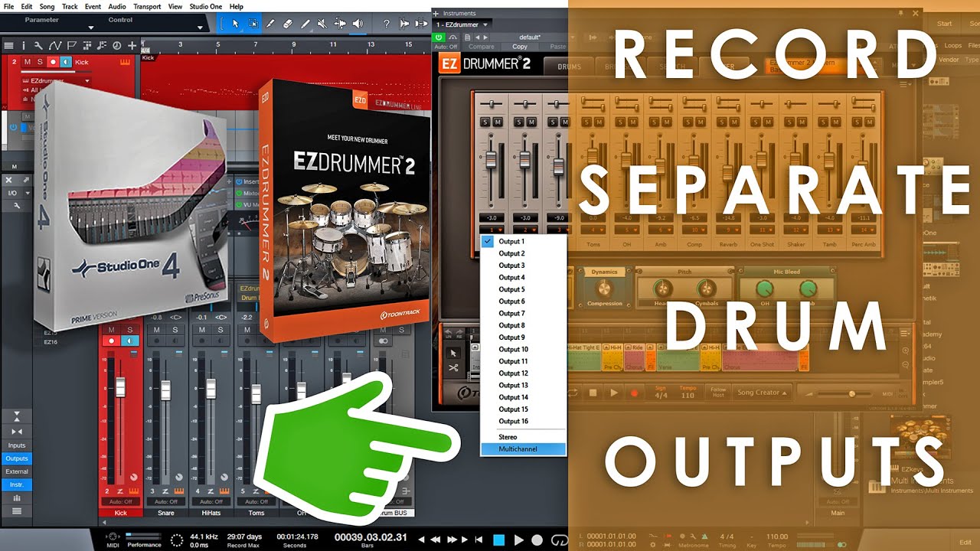This screenshot has width=980, height=551.
Task: Select the Range tool in Studio One toolbar
Action: click(x=253, y=24)
